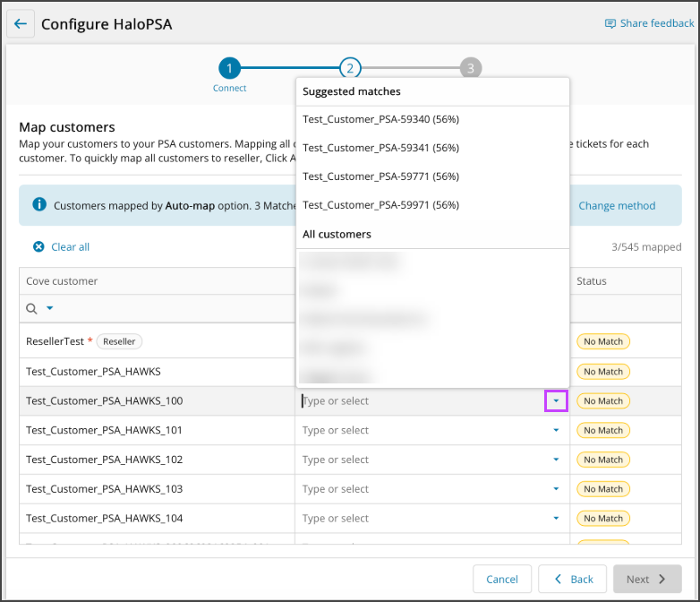Open dropdown arrow for Test_Customer_PSA_HAWKS_101
The height and width of the screenshot is (602, 700).
coord(556,430)
